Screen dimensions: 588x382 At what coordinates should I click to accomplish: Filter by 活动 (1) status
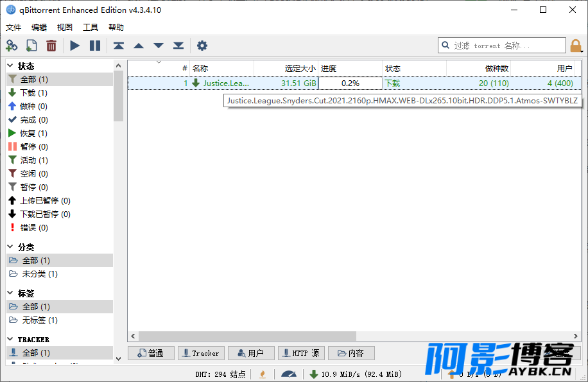pyautogui.click(x=60, y=160)
